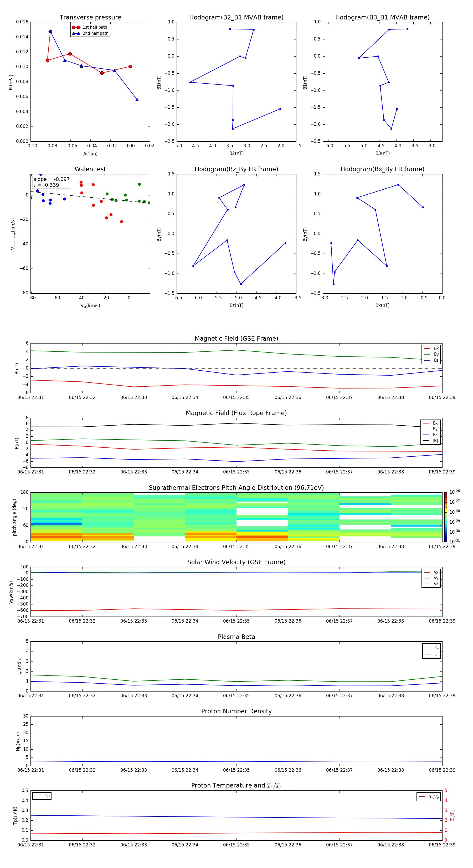Click the lowest blue triangle in Transverse pressure
Screen dimensions: 473x868
137,99
